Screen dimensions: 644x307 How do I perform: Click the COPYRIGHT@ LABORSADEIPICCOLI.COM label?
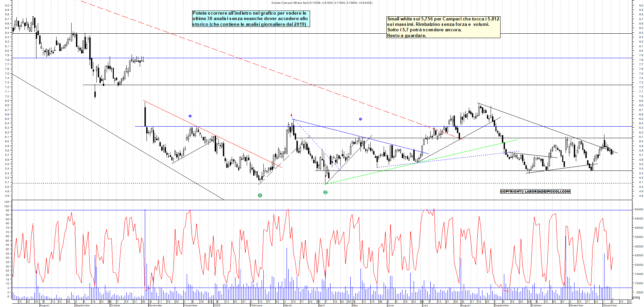[535, 191]
